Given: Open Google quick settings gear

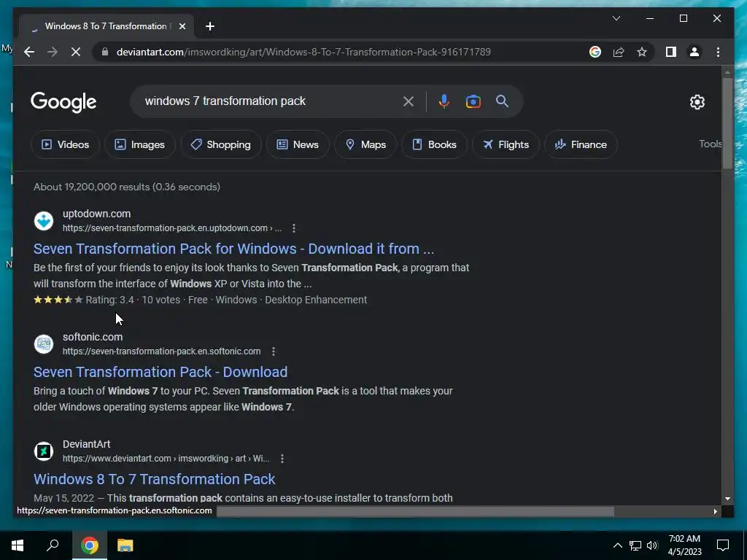Looking at the screenshot, I should pos(697,102).
